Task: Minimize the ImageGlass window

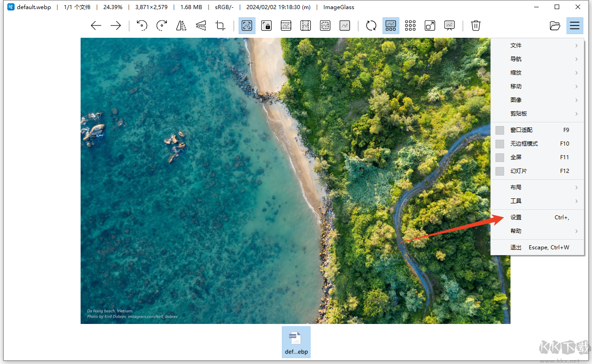Action: point(536,7)
